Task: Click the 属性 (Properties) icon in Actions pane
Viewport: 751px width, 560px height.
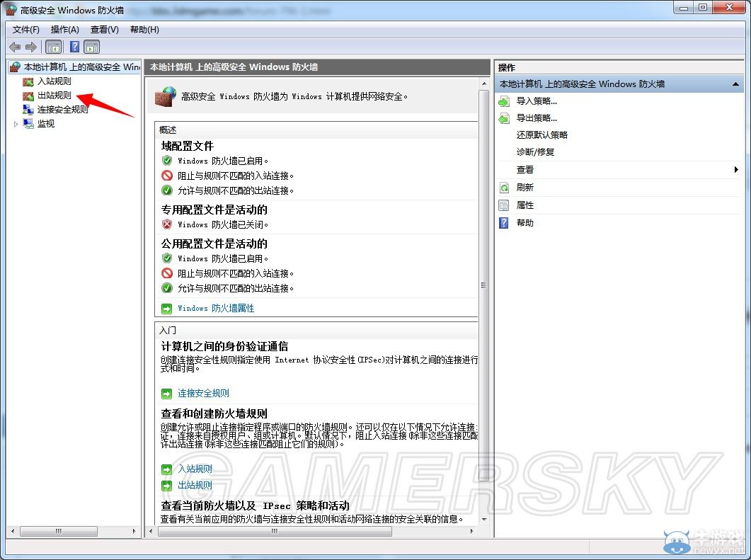Action: click(x=503, y=205)
